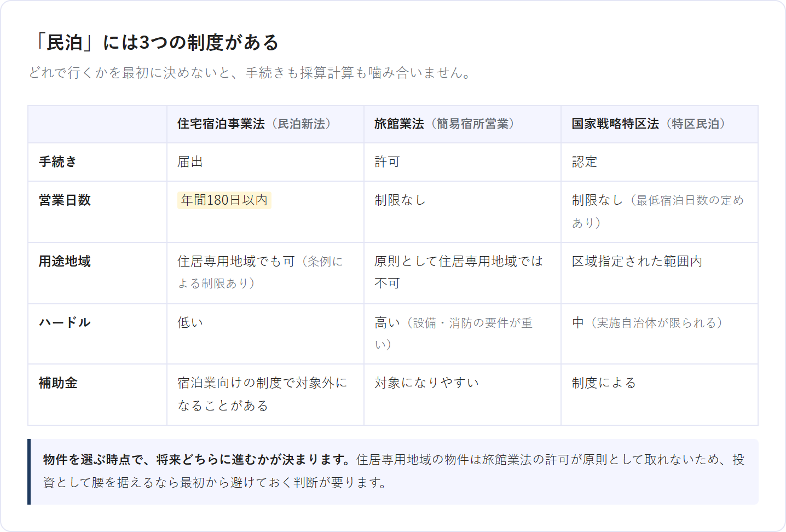Click the cell 制度による
The image size is (786, 532).
(x=660, y=395)
